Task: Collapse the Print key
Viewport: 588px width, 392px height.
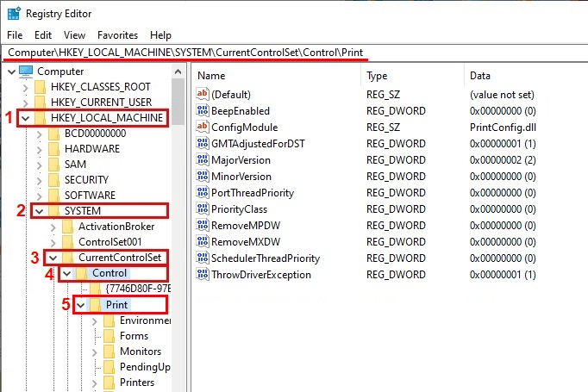Action: point(80,305)
